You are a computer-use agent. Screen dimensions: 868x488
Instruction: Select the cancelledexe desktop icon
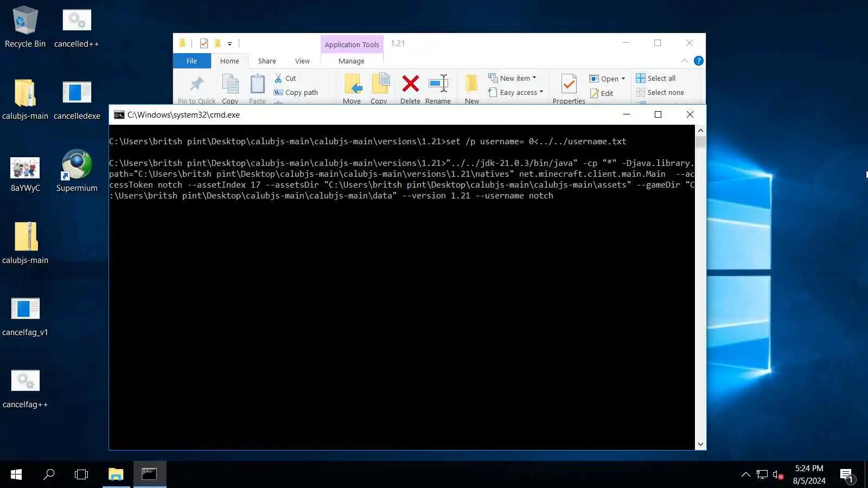(x=76, y=99)
